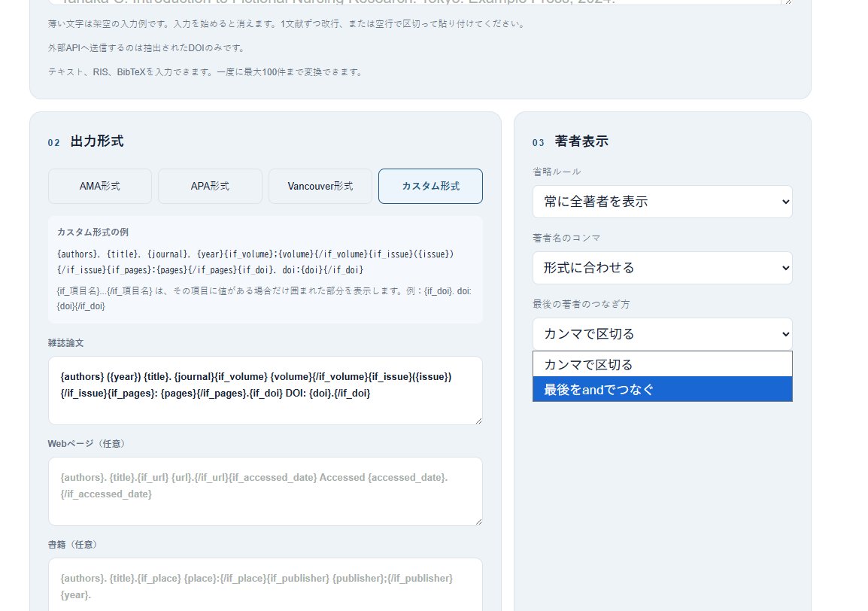Pick the カンマで区切る list option
868x611 pixels.
click(x=662, y=364)
